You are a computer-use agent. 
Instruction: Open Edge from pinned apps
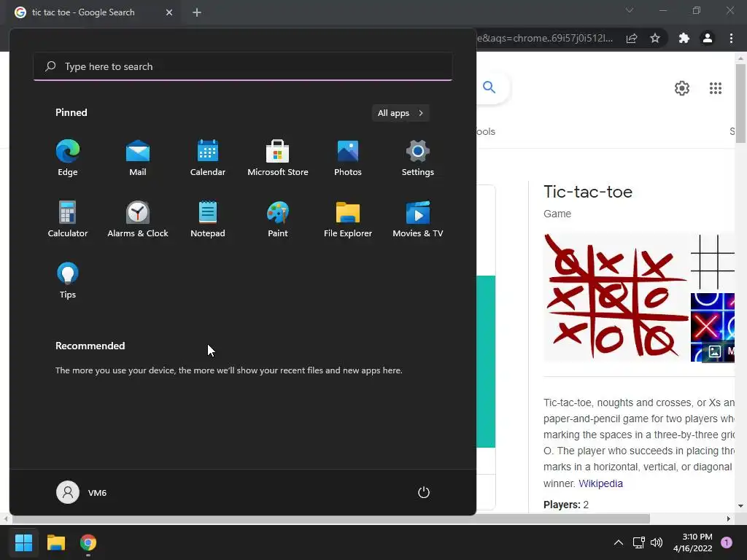(x=68, y=158)
